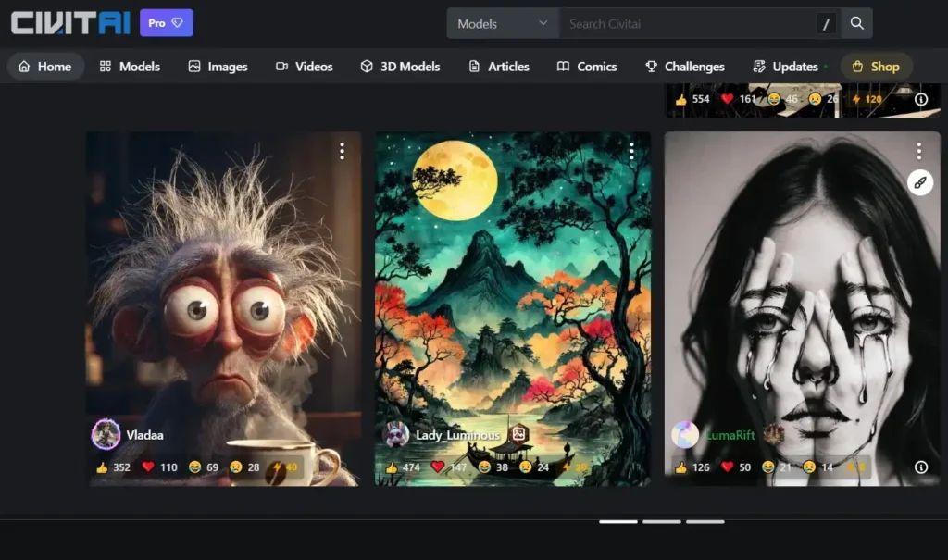948x560 pixels.
Task: Show info for LumaRift's portrait image
Action: pyautogui.click(x=921, y=467)
